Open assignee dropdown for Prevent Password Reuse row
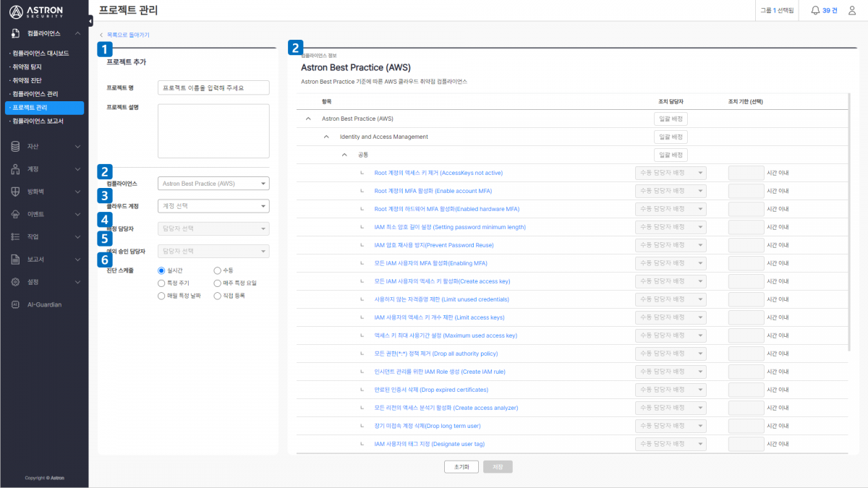The width and height of the screenshot is (868, 488). (x=671, y=245)
